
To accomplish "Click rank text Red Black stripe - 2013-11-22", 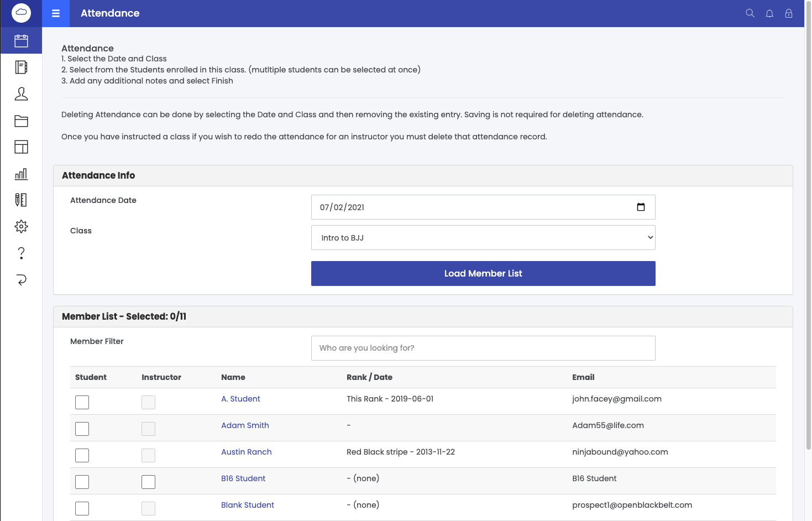I will click(x=401, y=452).
